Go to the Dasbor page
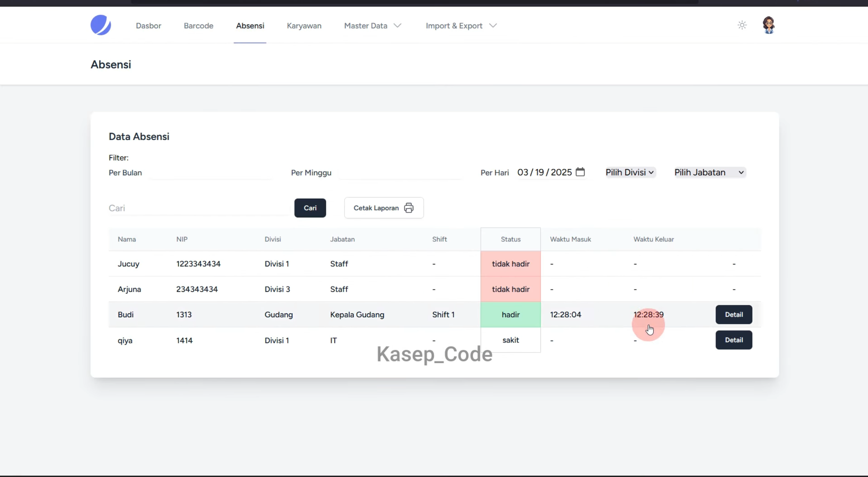868x477 pixels. coord(148,26)
